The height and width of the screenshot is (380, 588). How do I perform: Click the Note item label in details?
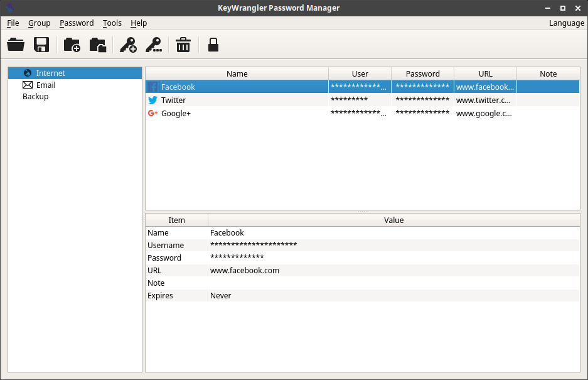[156, 283]
